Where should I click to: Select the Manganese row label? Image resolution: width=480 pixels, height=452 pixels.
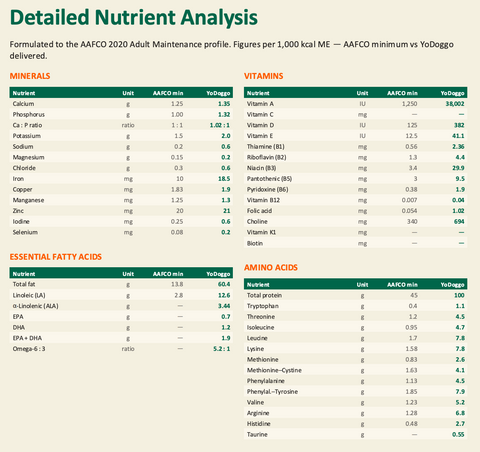pos(28,200)
